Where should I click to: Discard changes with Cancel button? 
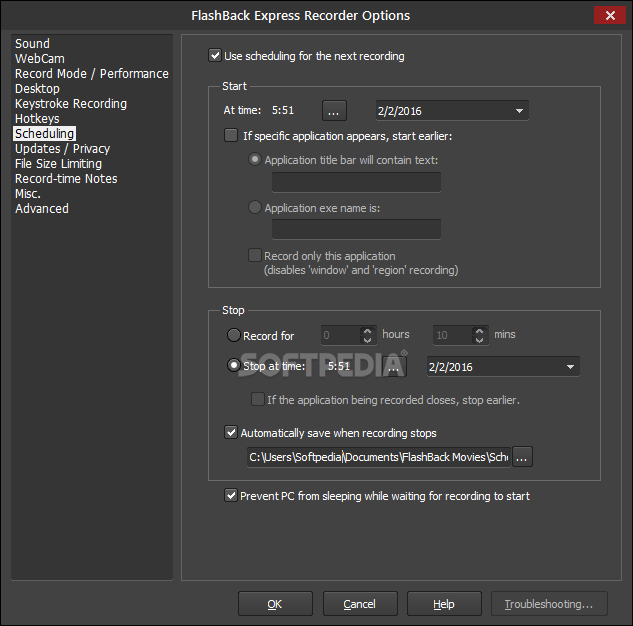click(x=360, y=604)
